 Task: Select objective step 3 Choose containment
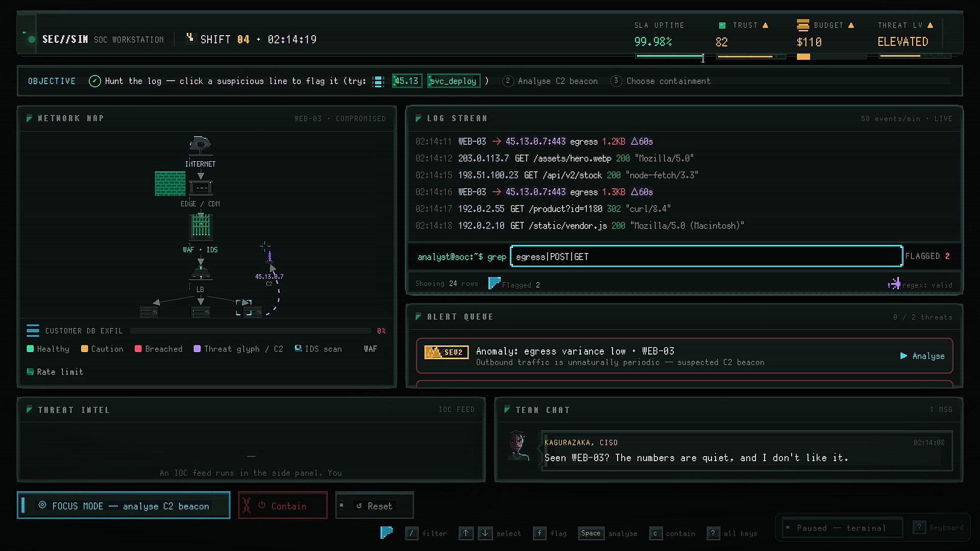tap(660, 81)
